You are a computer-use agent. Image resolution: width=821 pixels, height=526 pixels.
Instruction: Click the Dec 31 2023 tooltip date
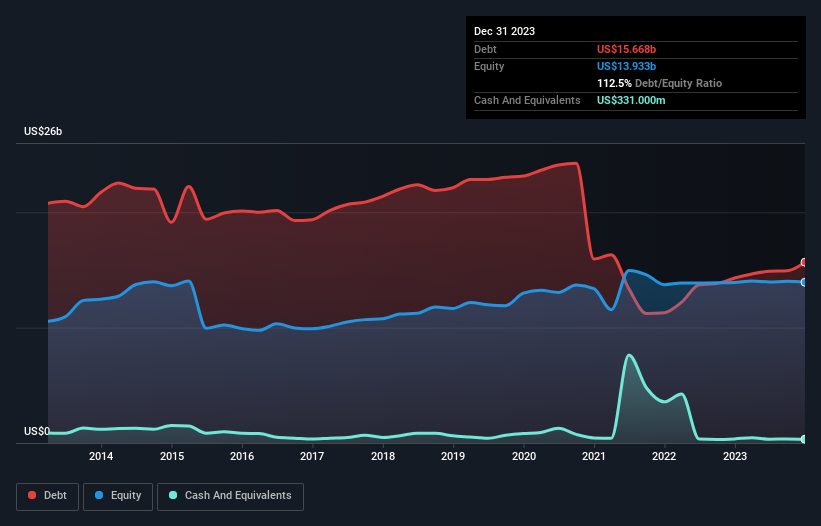point(504,31)
